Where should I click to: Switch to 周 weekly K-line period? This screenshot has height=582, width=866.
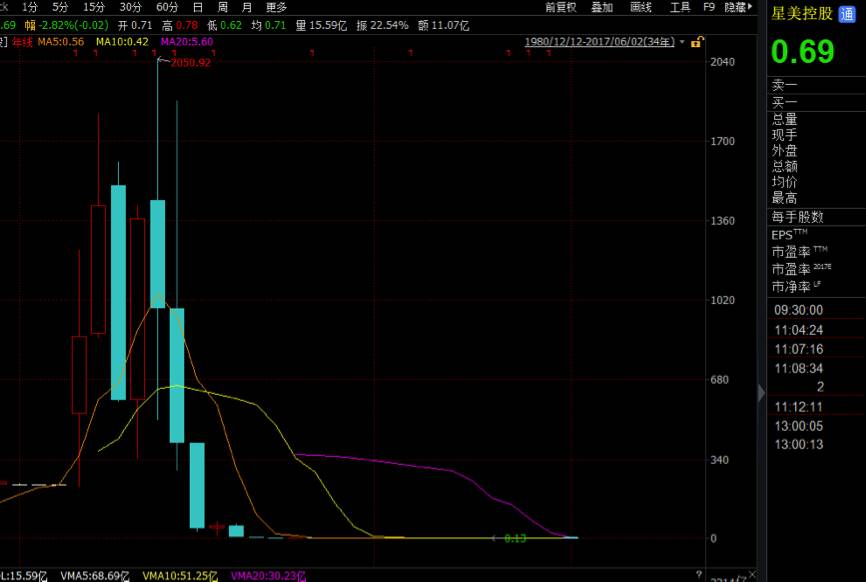click(x=222, y=7)
